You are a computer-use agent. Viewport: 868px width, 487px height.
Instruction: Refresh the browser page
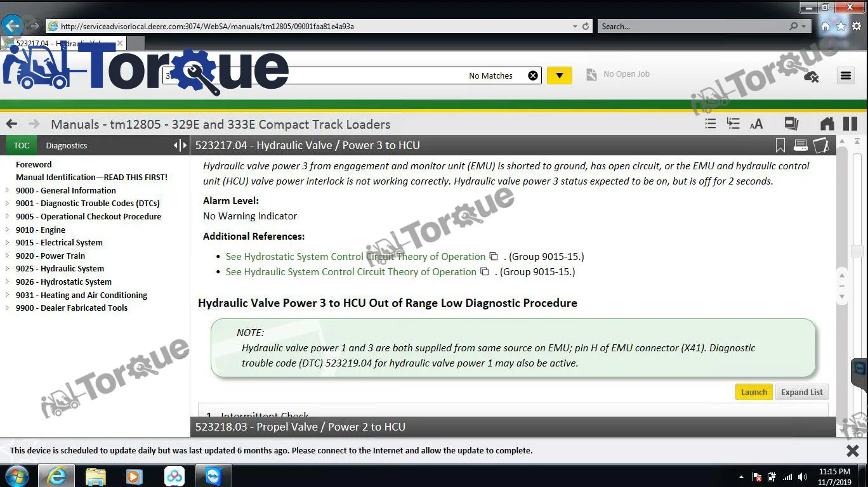[x=586, y=27]
